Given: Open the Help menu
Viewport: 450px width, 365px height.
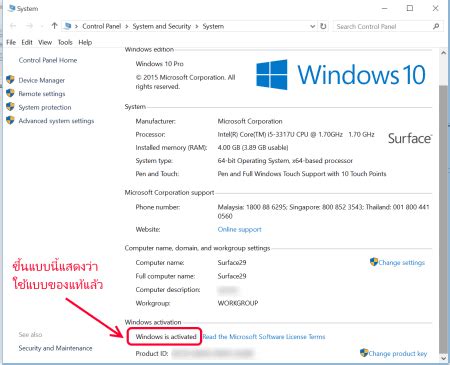Looking at the screenshot, I should [x=85, y=42].
